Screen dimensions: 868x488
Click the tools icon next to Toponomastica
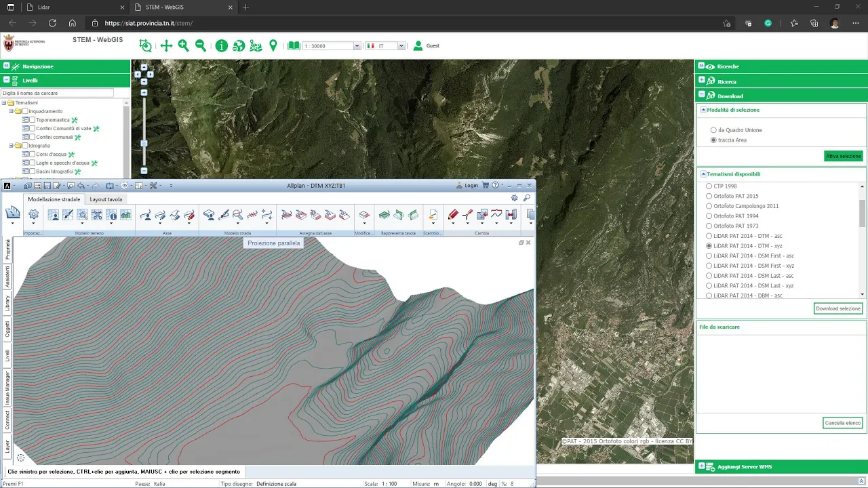click(75, 120)
